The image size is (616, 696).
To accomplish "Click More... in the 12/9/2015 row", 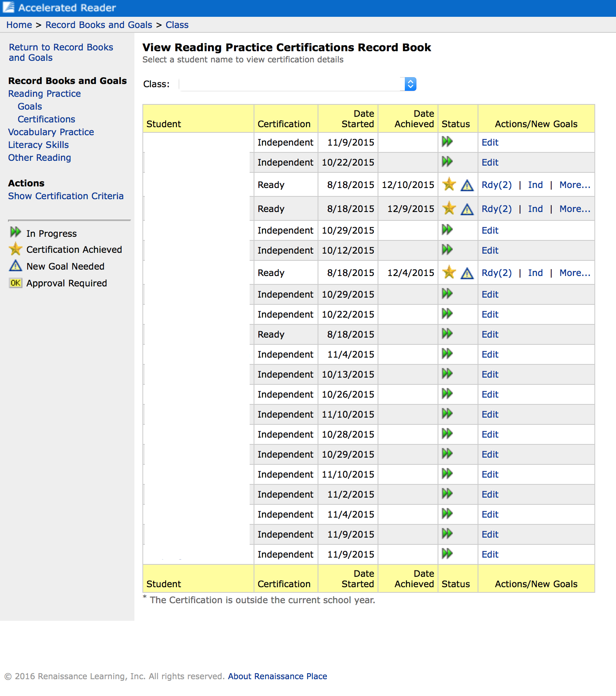I will point(575,209).
